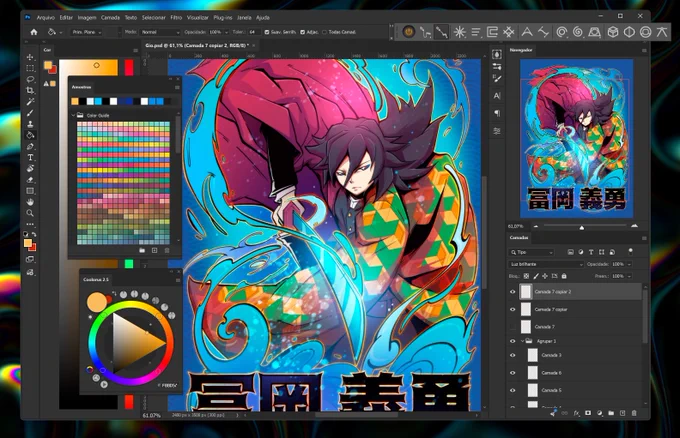
Task: Select the Gio.psd document tab
Action: coord(196,45)
